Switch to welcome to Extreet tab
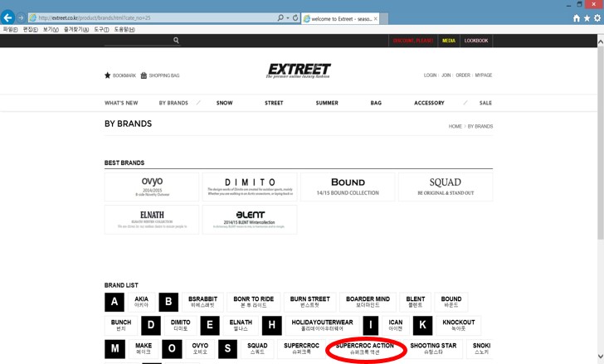Screen dimensions: 604x364 (x=340, y=18)
